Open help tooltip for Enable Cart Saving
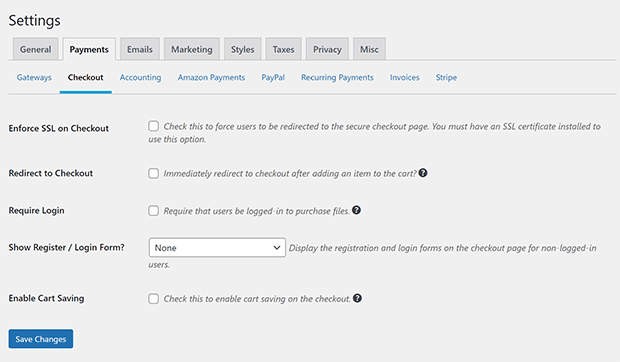This screenshot has width=620, height=362. pos(357,298)
